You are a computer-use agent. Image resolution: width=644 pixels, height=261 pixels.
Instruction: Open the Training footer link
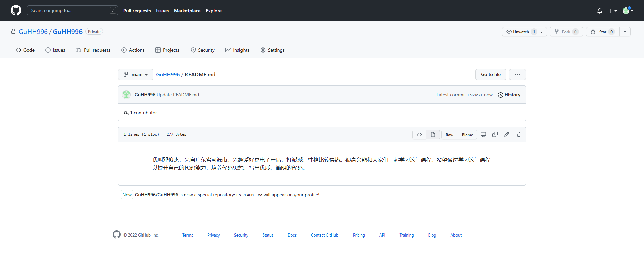tap(407, 235)
